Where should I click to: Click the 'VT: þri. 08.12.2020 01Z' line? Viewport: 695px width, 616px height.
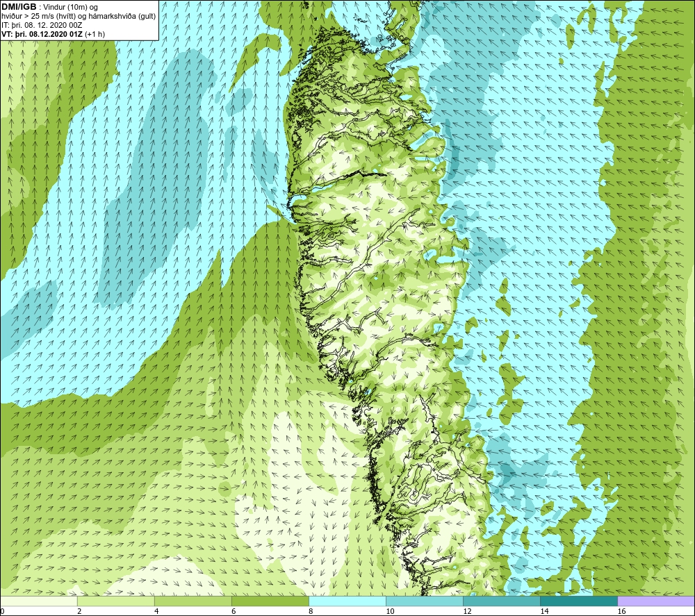click(x=53, y=34)
